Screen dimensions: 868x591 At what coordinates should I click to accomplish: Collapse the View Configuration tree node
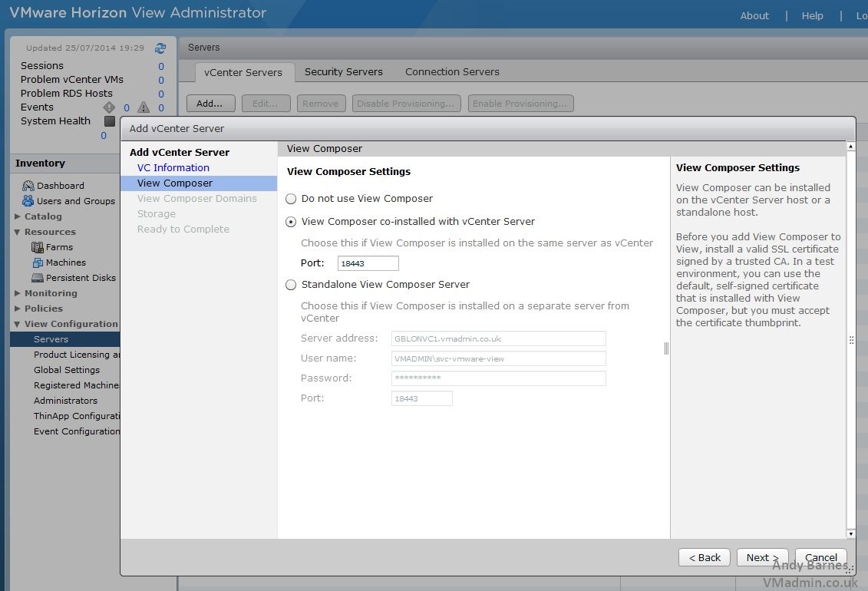(x=18, y=324)
